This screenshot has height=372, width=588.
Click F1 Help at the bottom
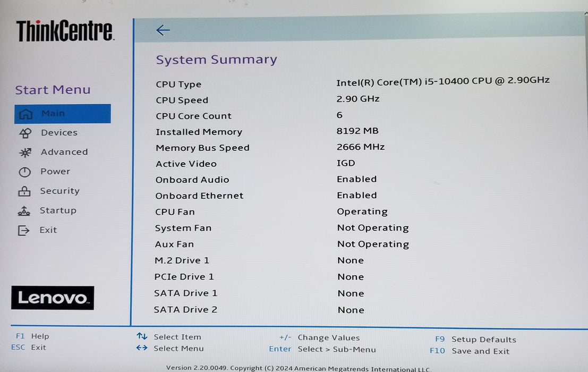coord(32,336)
